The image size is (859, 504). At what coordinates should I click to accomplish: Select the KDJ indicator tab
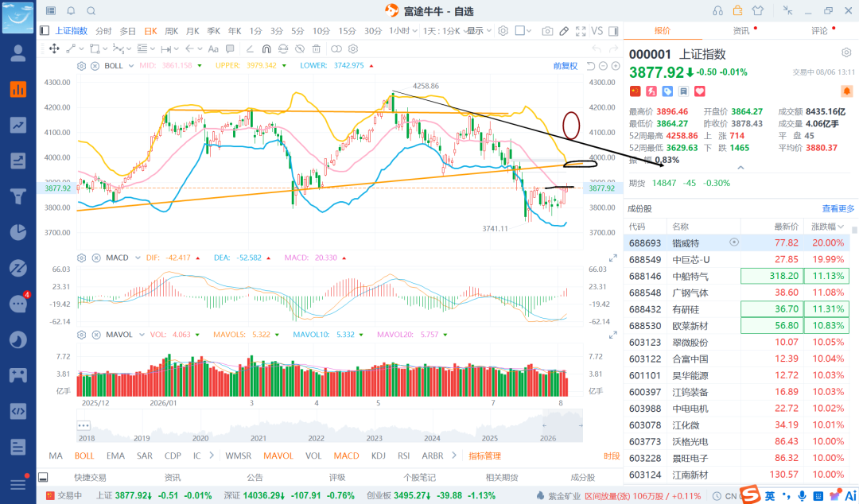tap(379, 456)
